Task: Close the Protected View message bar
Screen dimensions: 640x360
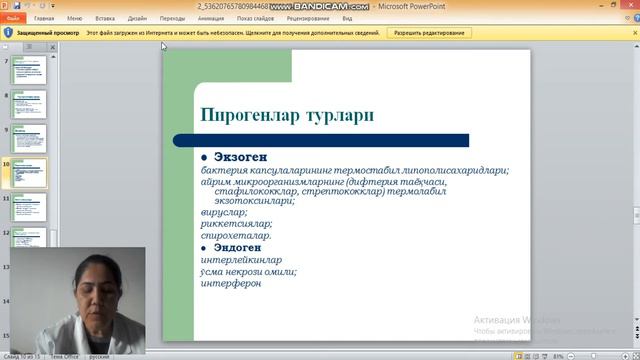Action: point(635,33)
